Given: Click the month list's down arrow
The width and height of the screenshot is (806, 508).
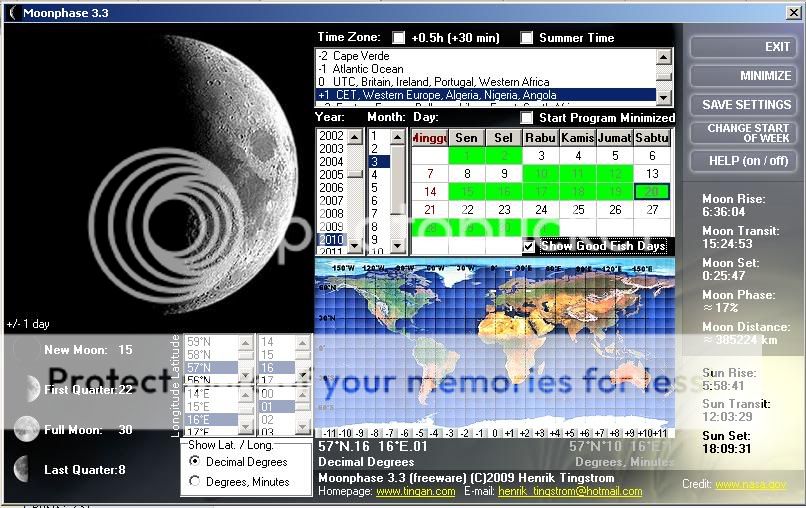Looking at the screenshot, I should coord(397,246).
